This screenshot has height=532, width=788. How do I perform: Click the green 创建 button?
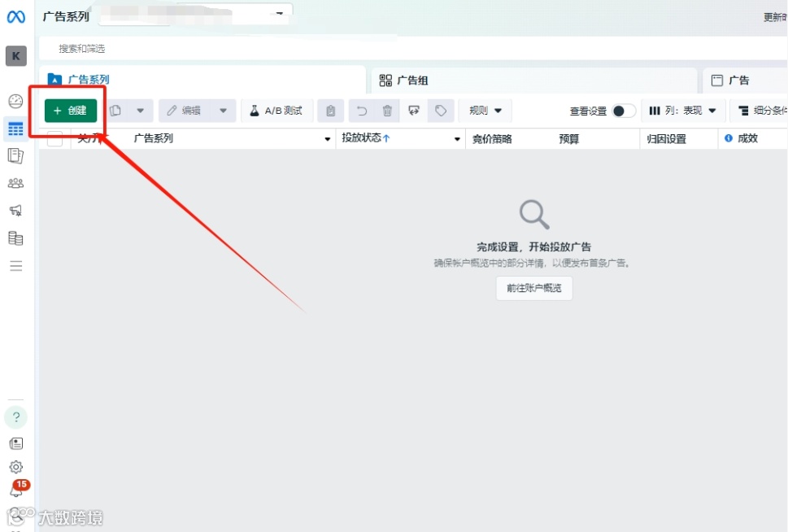coord(71,111)
